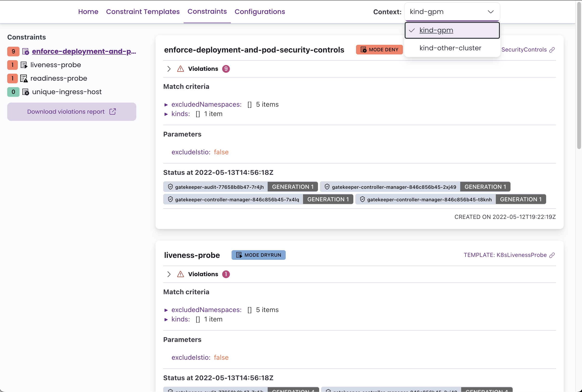Click the icon beside unique-ingress-host

pos(26,92)
